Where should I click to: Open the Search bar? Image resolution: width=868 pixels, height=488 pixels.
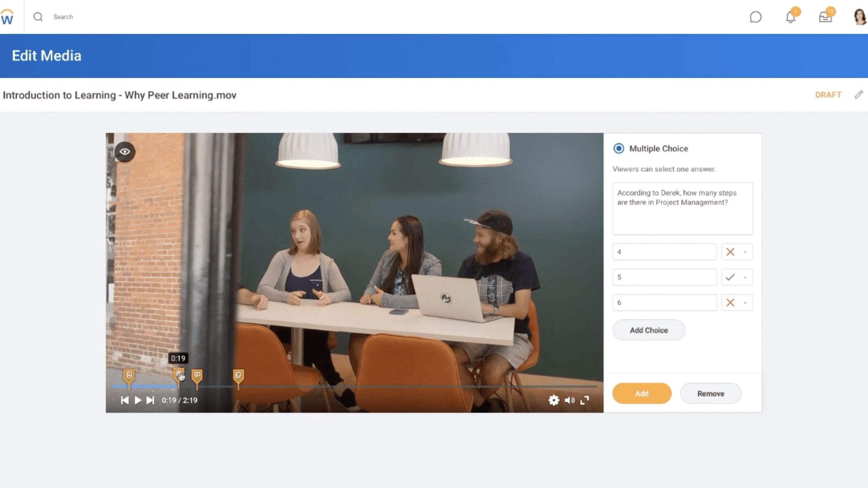(x=63, y=17)
